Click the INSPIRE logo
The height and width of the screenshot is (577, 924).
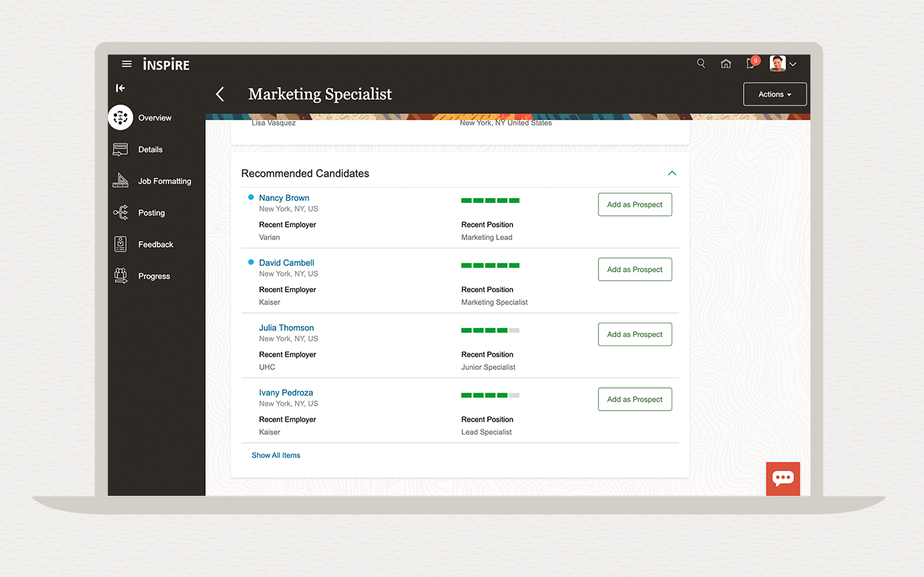pos(166,64)
